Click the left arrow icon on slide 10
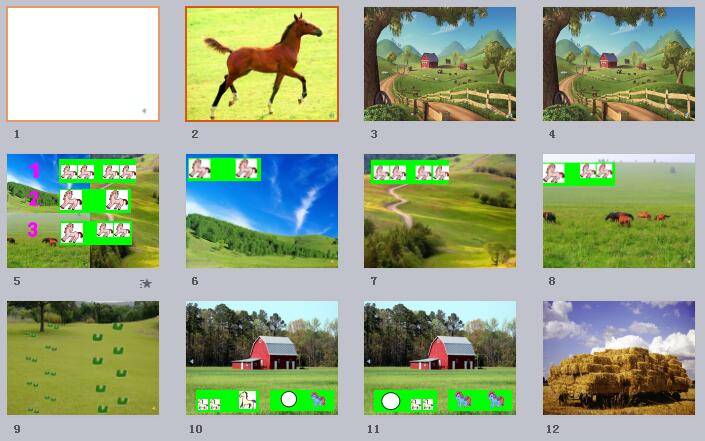705x441 pixels. pyautogui.click(x=192, y=361)
